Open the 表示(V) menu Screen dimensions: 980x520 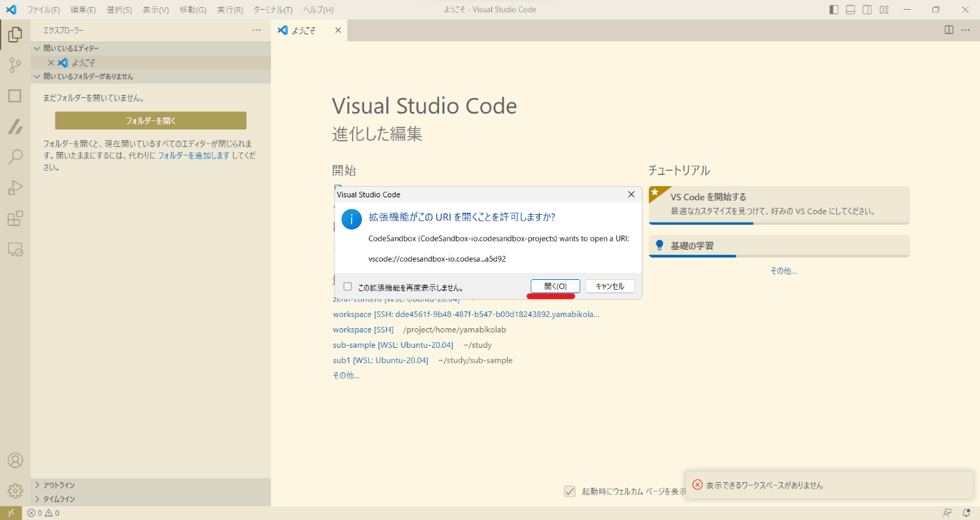coord(155,10)
